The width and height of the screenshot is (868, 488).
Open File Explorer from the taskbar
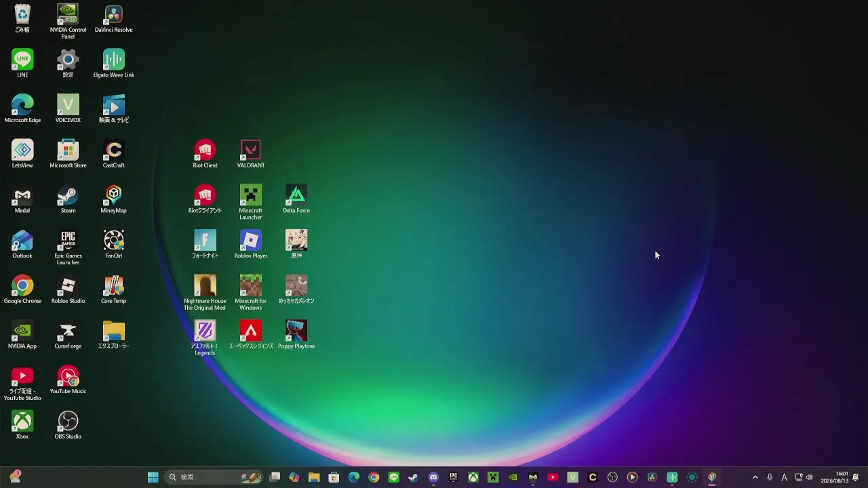(x=314, y=477)
